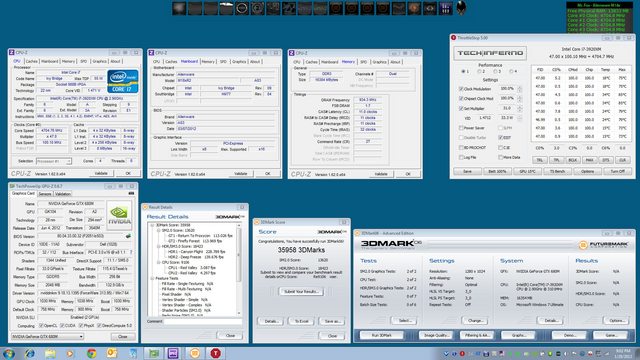Click the Intel Core i7 badge in CPU-Z
The width and height of the screenshot is (640, 360).
click(x=123, y=81)
